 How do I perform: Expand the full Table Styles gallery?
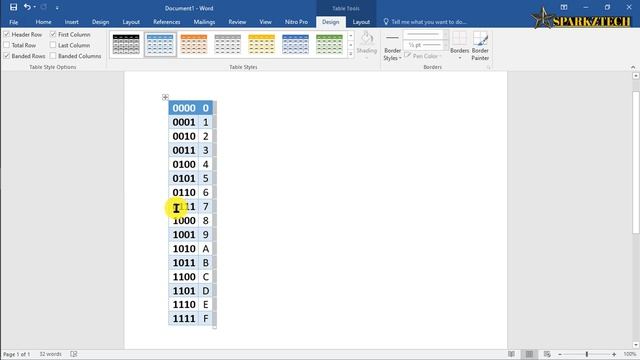pyautogui.click(x=351, y=54)
